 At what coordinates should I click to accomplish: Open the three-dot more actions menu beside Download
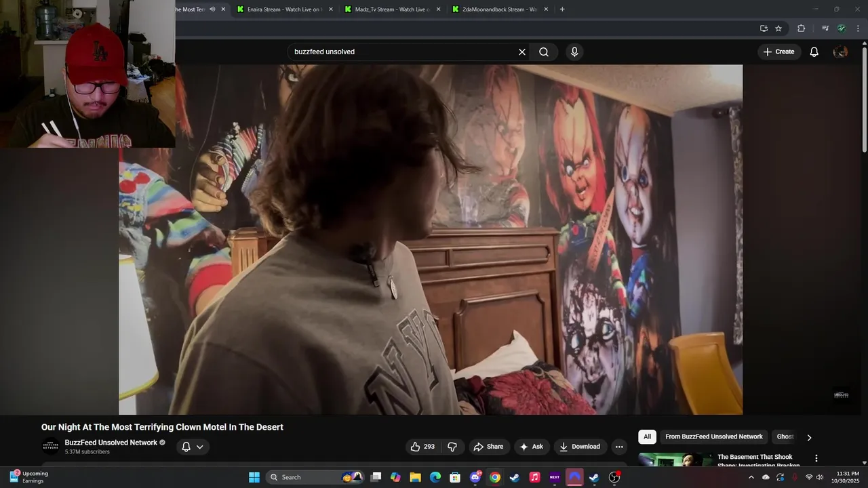coord(619,447)
